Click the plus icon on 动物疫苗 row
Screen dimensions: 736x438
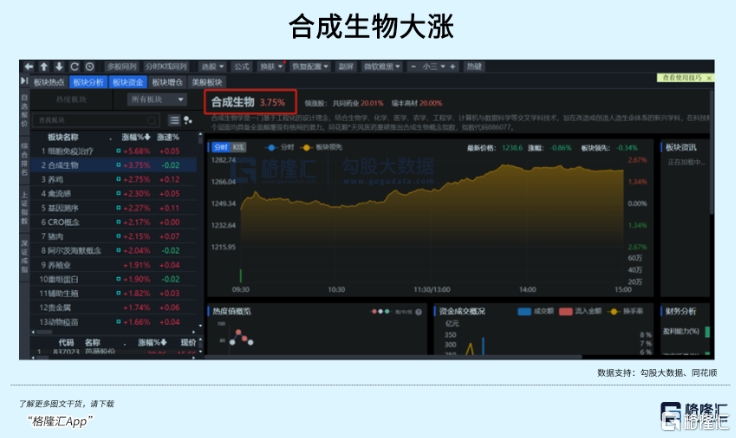(118, 322)
